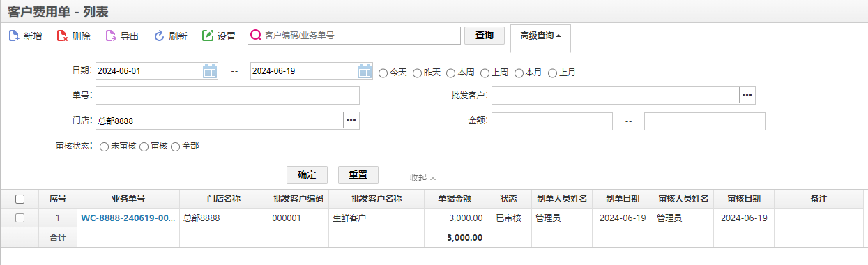Click the 序号 column header

58,199
